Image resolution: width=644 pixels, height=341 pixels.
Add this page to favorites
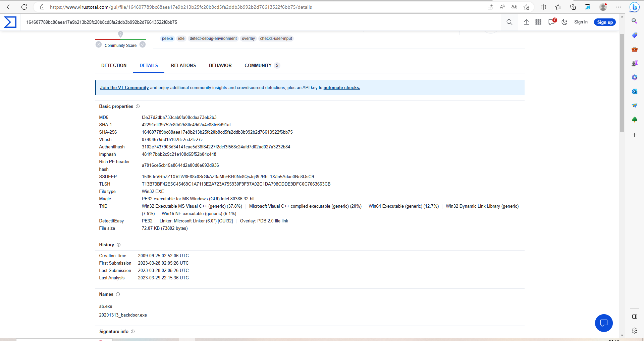526,7
